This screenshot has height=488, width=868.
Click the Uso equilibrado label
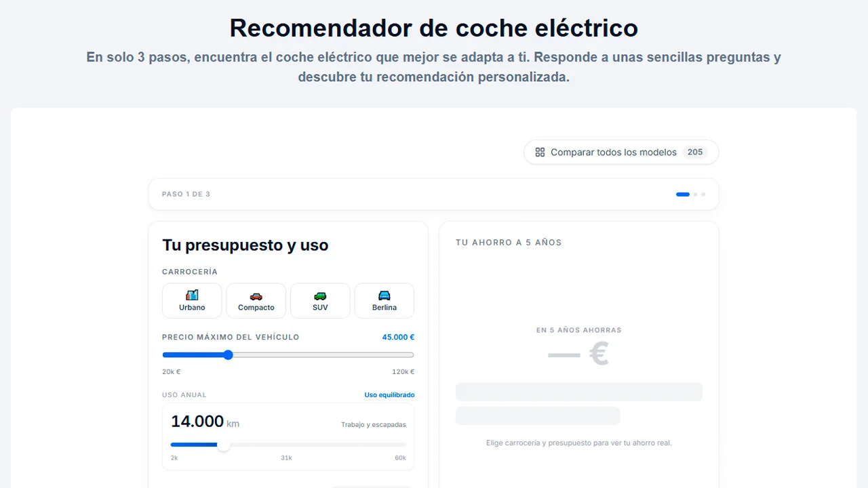point(389,395)
